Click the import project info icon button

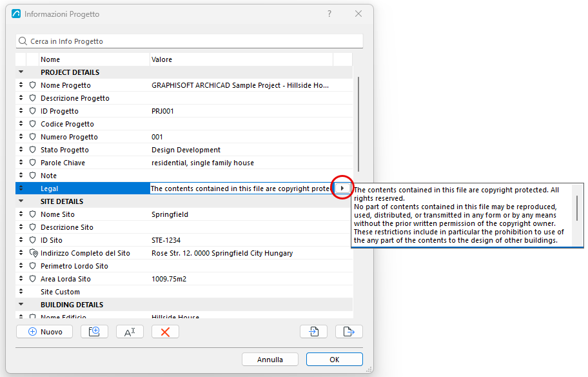coord(314,332)
